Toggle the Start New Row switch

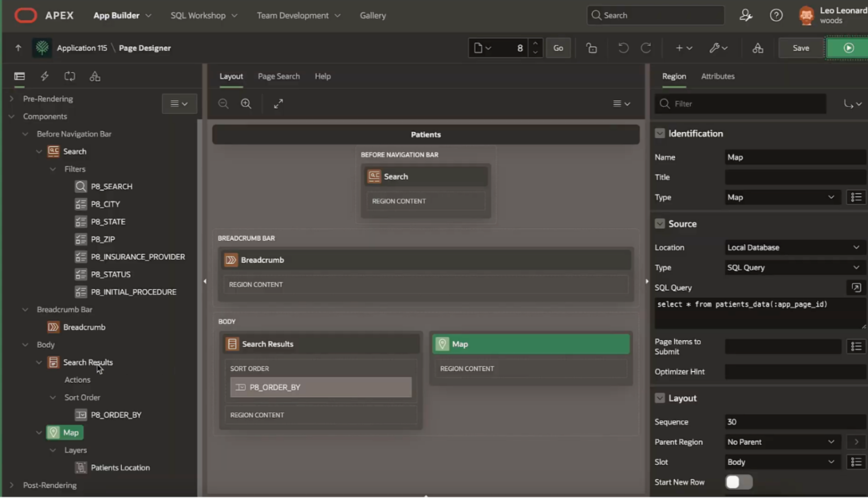[x=739, y=482]
